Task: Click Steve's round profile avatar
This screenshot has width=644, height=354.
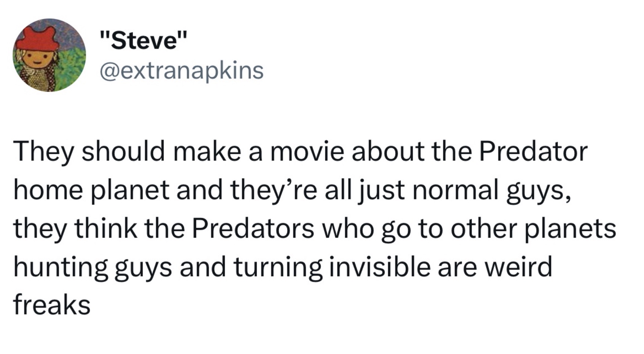Action: coord(49,55)
